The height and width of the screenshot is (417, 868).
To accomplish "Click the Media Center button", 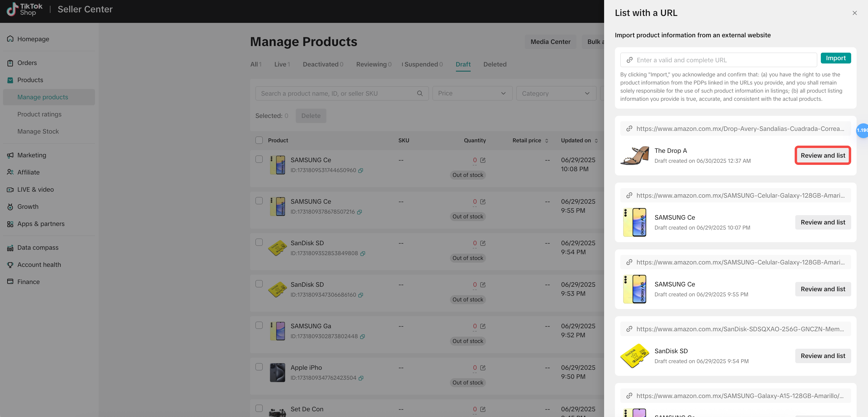I will pyautogui.click(x=550, y=42).
